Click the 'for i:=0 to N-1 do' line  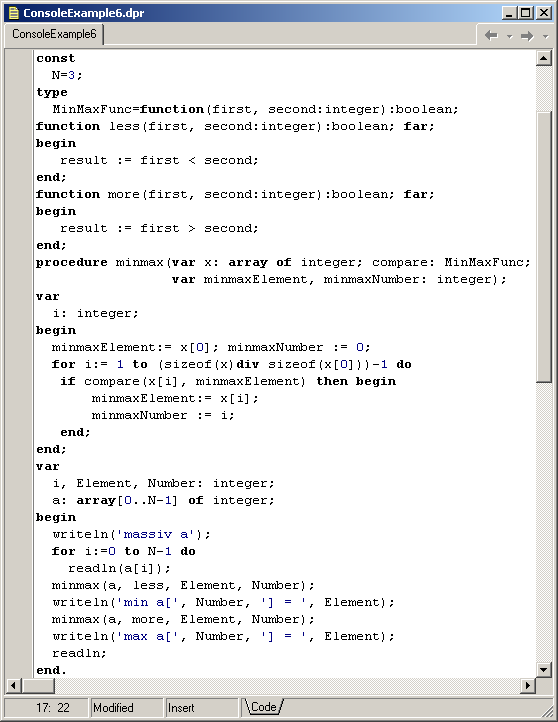coord(123,552)
